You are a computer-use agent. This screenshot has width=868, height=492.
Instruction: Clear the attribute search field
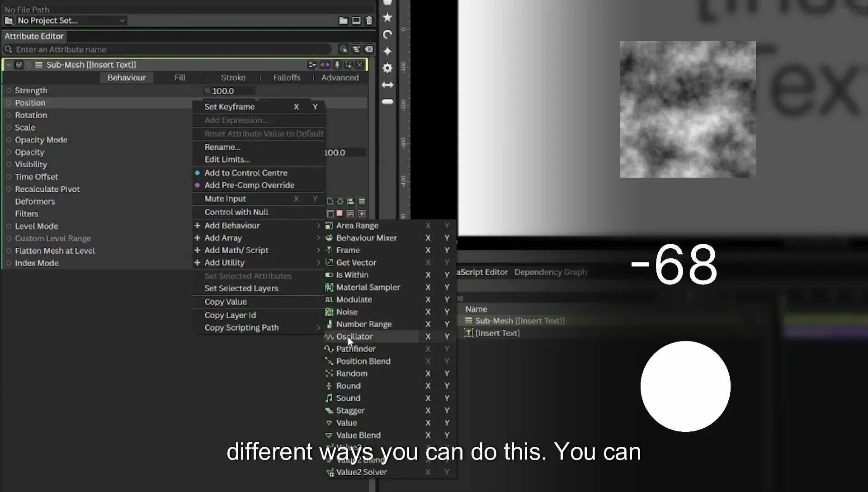[x=369, y=49]
